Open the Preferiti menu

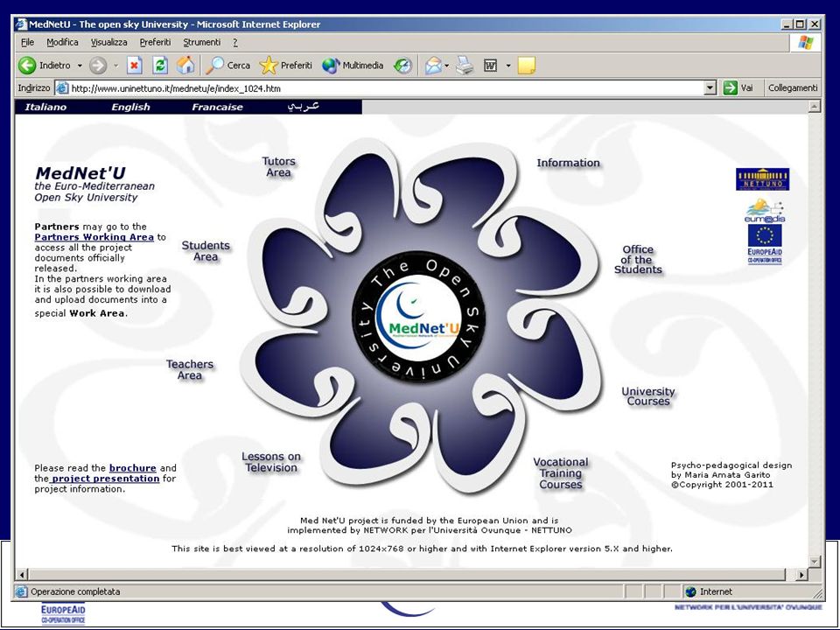click(x=155, y=42)
